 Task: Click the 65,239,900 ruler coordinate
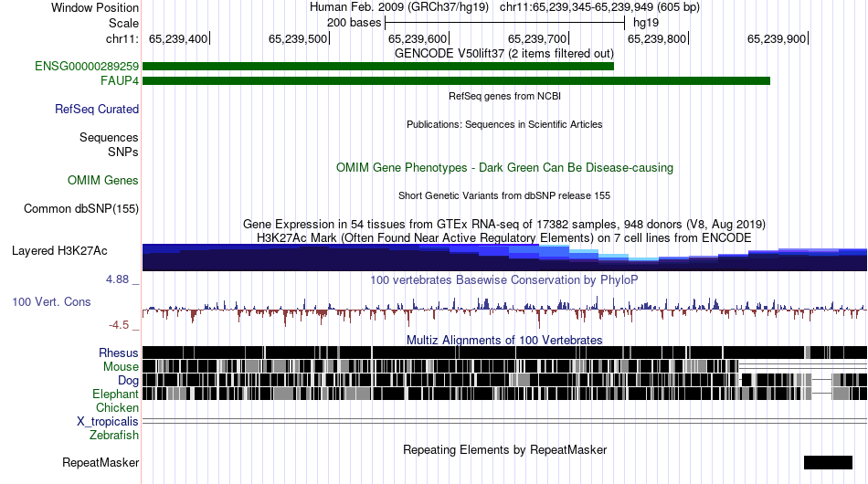point(777,38)
